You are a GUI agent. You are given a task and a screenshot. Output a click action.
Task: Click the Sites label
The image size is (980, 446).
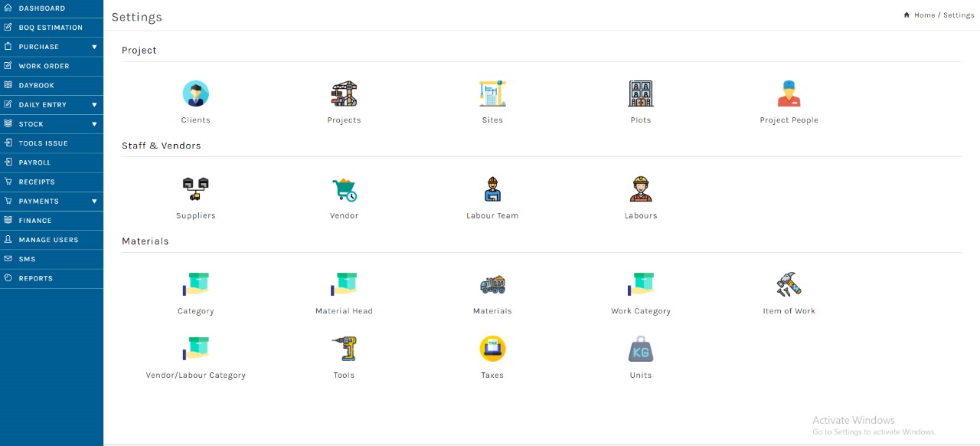(492, 120)
